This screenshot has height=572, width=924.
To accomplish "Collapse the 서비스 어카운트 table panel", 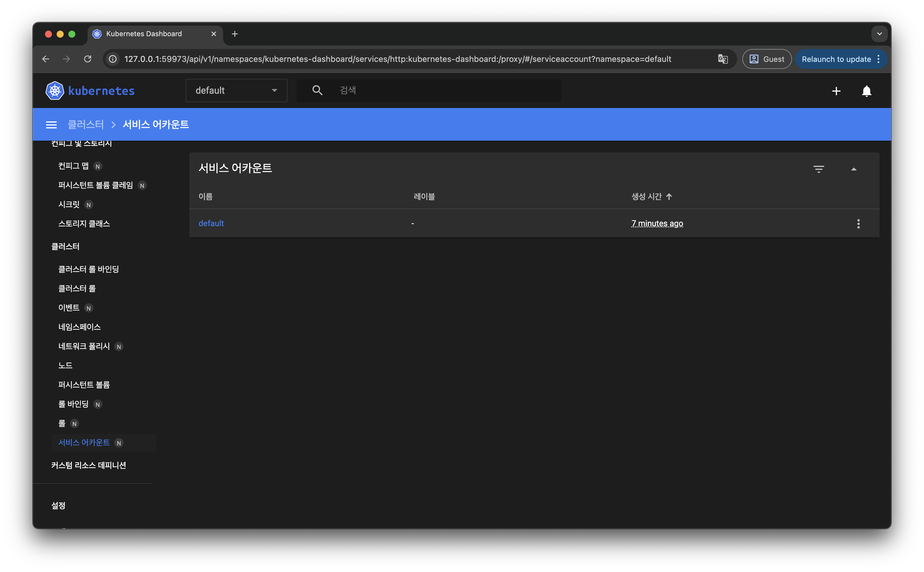I will point(854,169).
